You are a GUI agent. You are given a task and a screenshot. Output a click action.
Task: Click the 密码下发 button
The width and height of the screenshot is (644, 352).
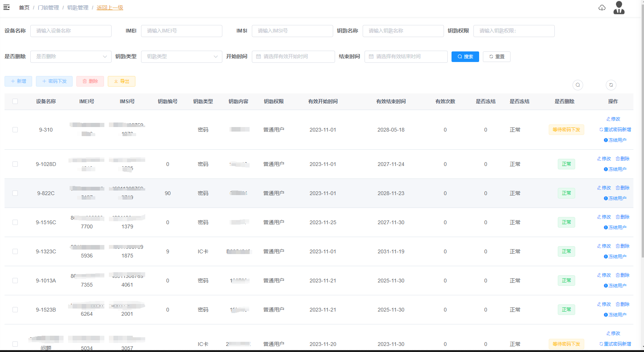click(x=54, y=81)
